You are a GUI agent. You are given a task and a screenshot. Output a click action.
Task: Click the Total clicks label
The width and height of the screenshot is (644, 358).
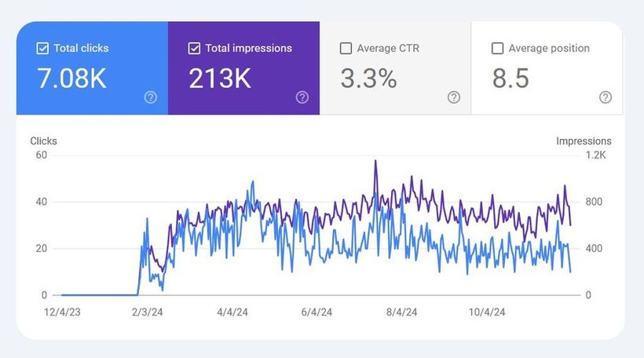point(82,48)
